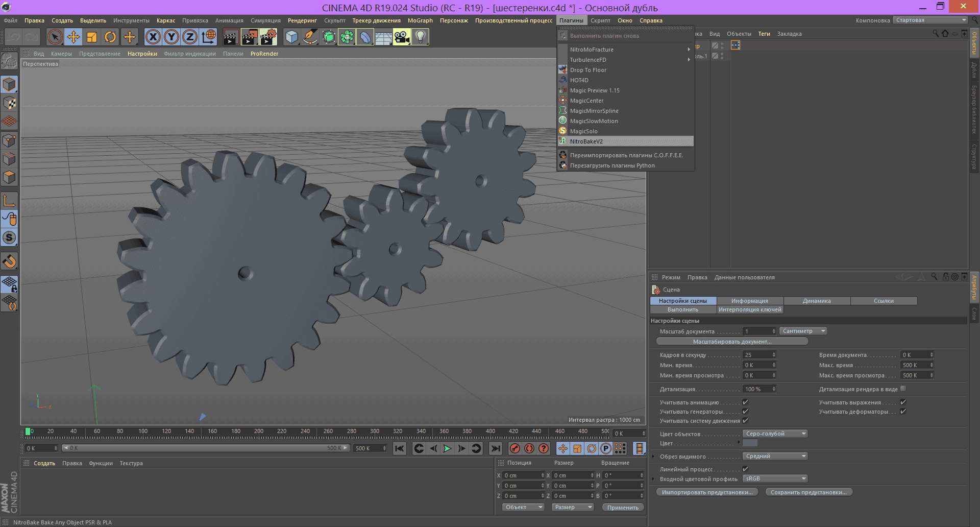Open the Текстура menu in material manager

pyautogui.click(x=131, y=463)
